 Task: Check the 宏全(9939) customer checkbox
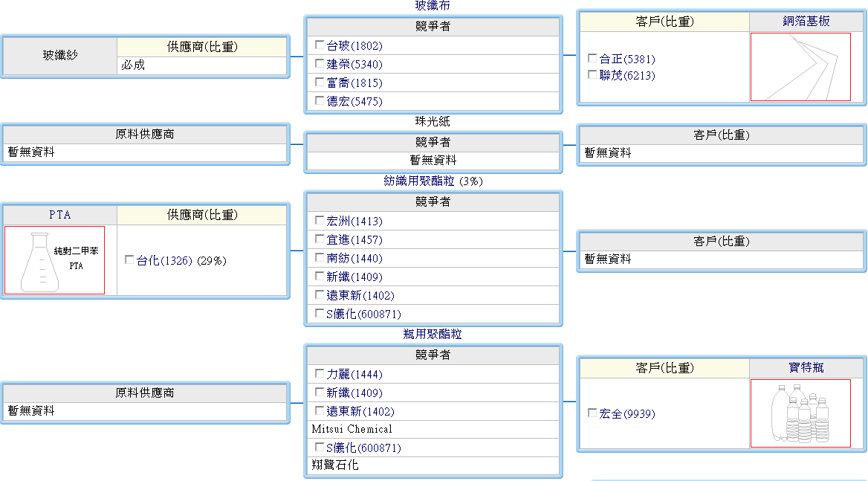click(x=592, y=413)
